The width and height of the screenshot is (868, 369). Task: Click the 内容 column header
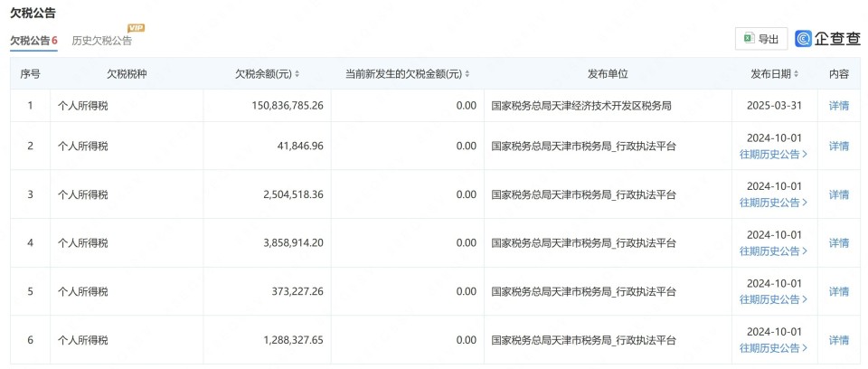point(839,74)
